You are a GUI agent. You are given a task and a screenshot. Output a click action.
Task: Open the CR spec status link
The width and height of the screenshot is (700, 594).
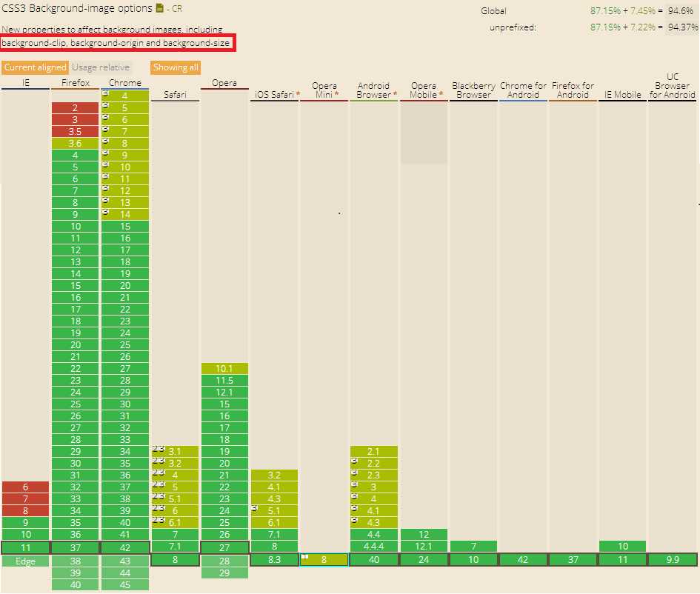(x=177, y=8)
